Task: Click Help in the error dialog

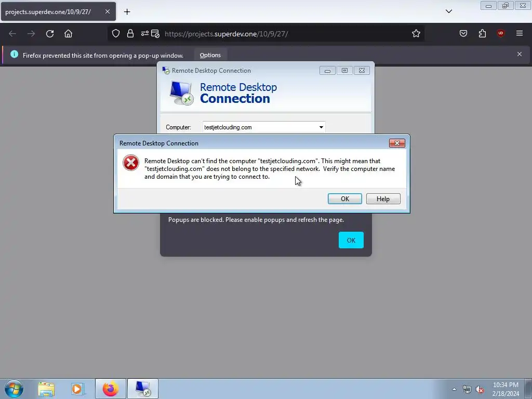Action: pyautogui.click(x=383, y=199)
